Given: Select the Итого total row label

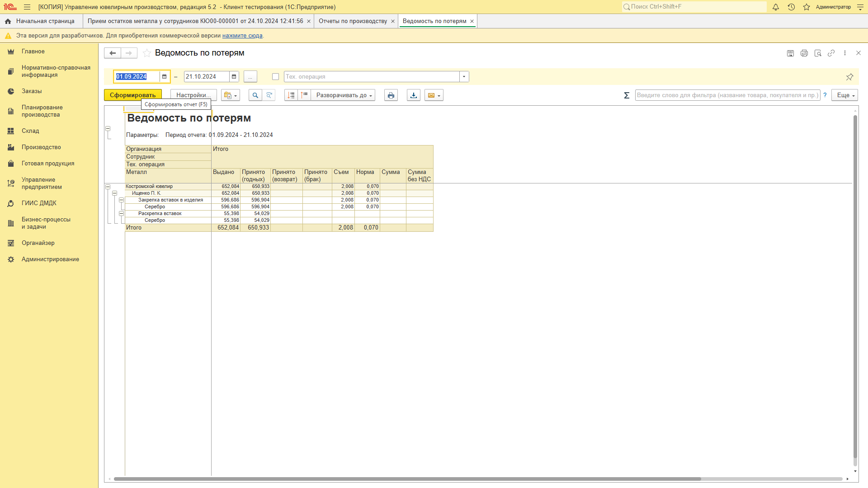Looking at the screenshot, I should click(134, 228).
